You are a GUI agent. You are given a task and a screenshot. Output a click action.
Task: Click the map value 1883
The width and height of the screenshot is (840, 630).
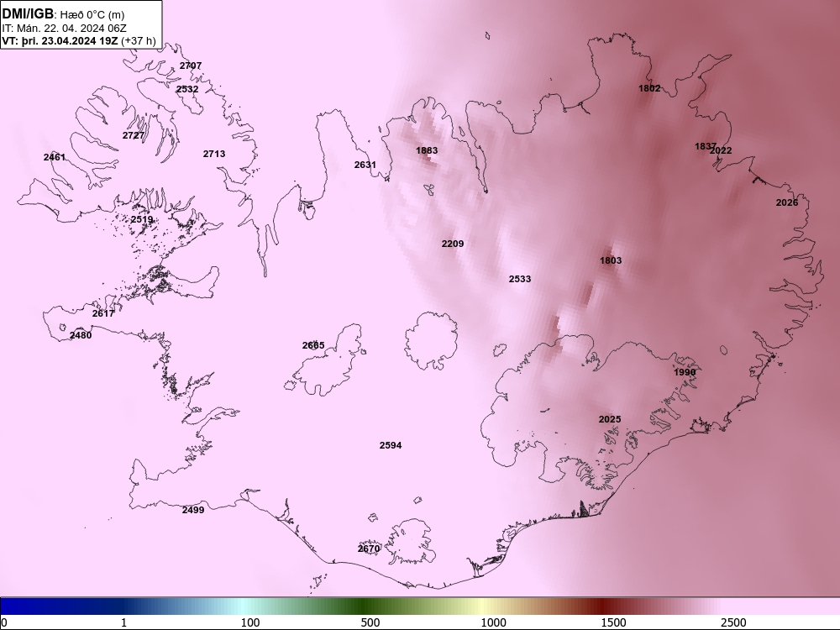point(427,151)
